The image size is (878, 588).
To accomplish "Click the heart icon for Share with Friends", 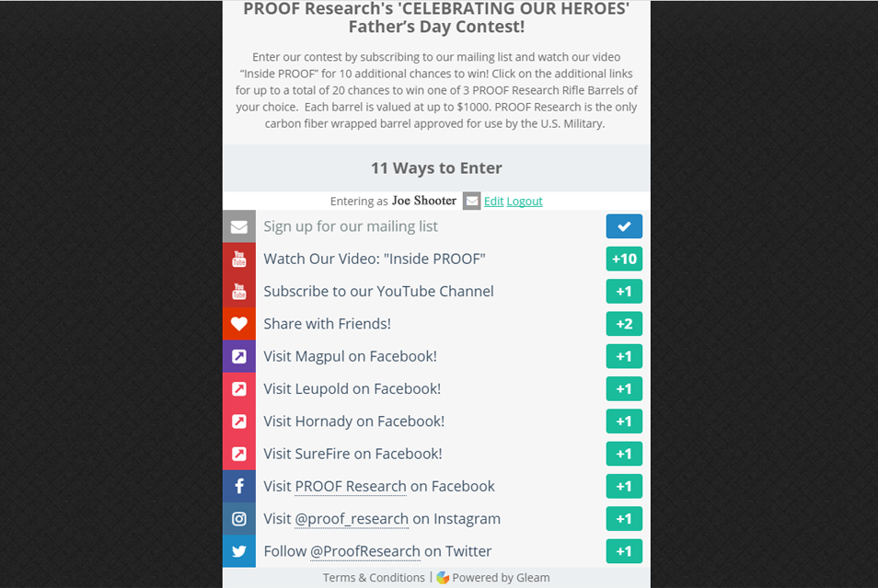I will [x=239, y=324].
